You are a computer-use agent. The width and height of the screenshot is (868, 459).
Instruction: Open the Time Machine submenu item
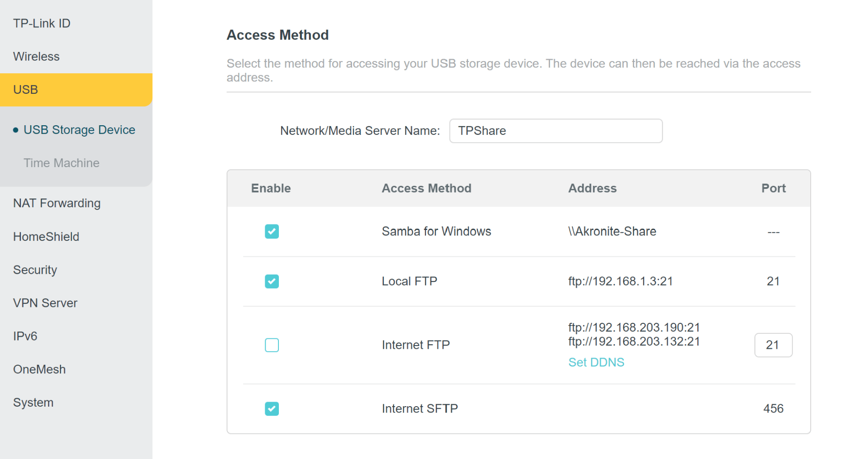(61, 163)
